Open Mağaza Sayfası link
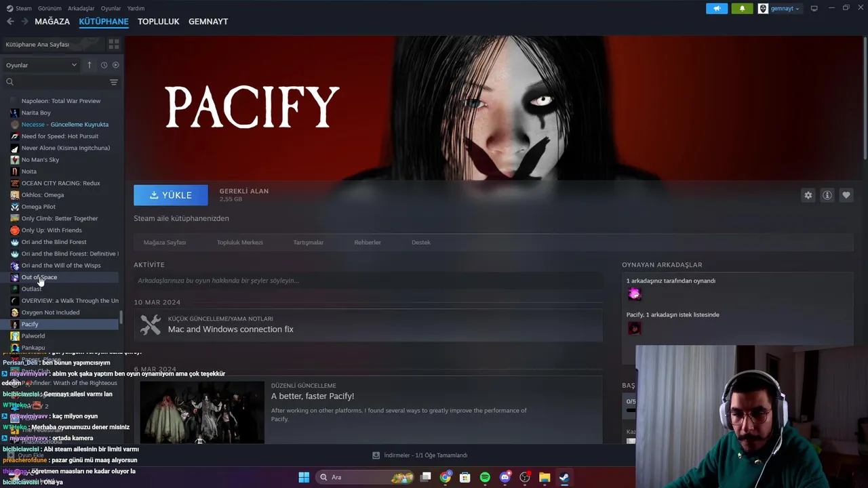868x488 pixels. 165,242
